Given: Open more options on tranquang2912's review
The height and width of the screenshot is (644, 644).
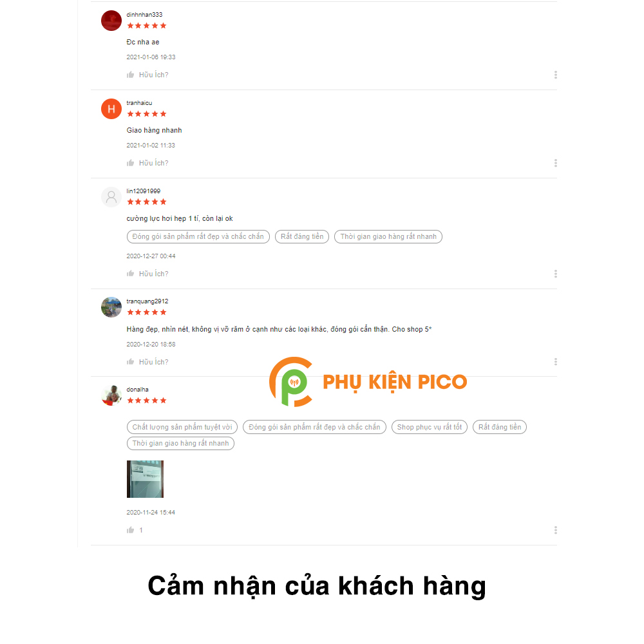Looking at the screenshot, I should [x=556, y=362].
